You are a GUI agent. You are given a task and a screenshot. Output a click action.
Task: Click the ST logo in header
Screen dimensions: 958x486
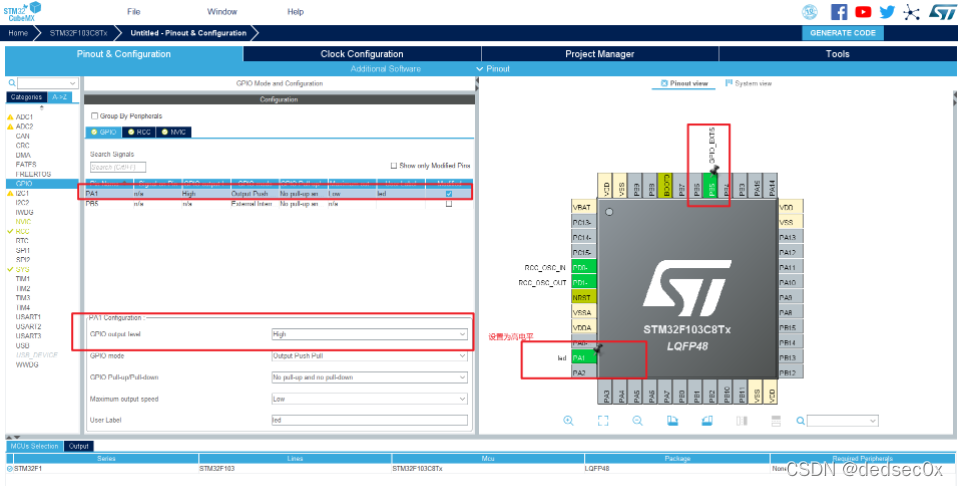tap(941, 12)
